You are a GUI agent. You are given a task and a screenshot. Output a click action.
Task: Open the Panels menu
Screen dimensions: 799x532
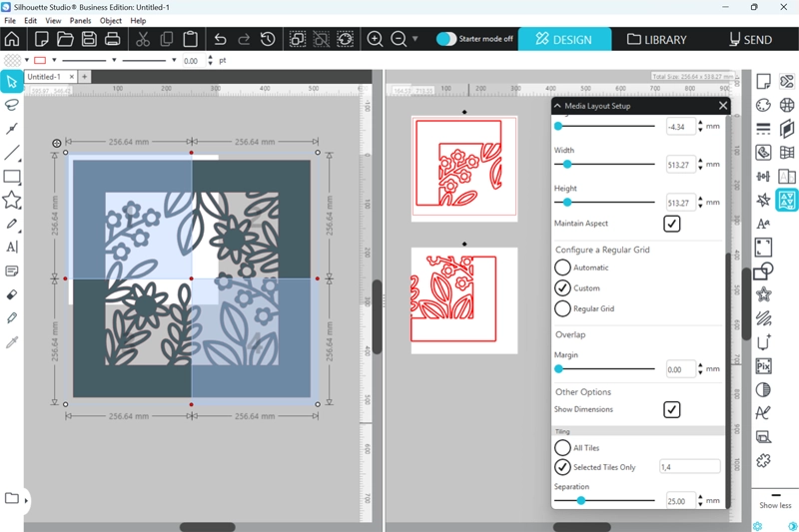[x=80, y=20]
